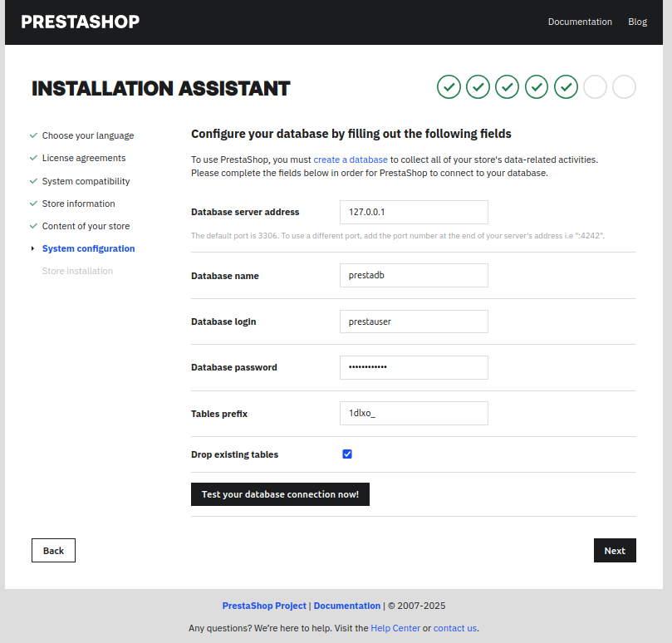Viewport: 672px width, 643px height.
Task: Click the sixth empty step circle
Action: [595, 86]
